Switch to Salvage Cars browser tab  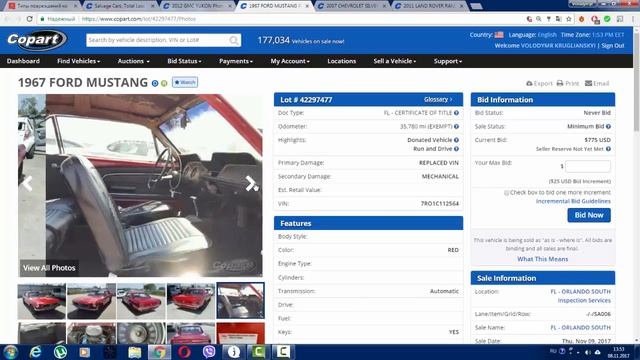[x=119, y=6]
